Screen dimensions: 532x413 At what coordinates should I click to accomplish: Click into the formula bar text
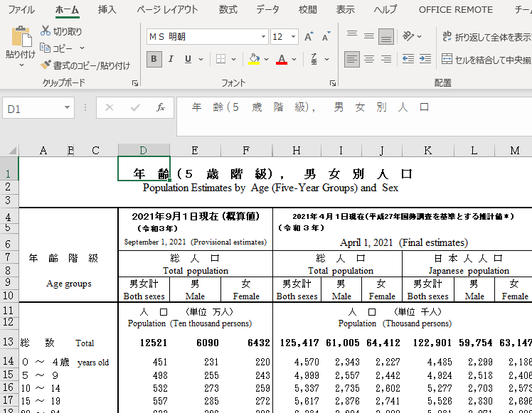354,117
